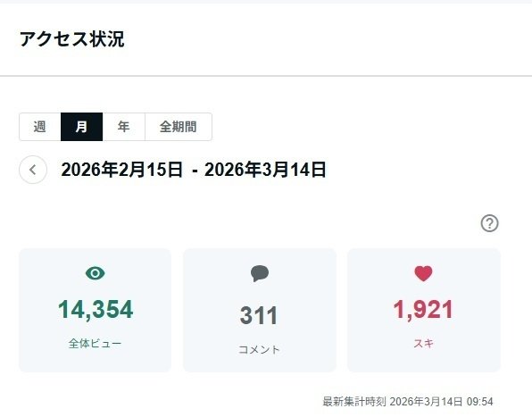
Task: Click the date range 2026年2月15日 - 2026年3月14日
Action: (194, 170)
